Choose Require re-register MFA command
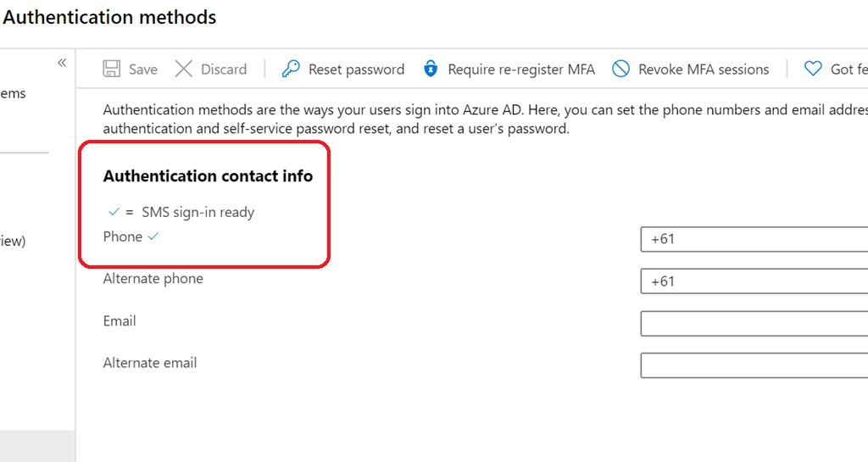 [x=521, y=70]
